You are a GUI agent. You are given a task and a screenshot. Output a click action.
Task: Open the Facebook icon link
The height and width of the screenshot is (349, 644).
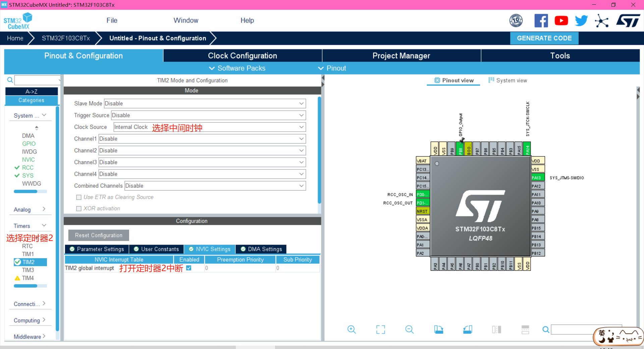(x=541, y=21)
